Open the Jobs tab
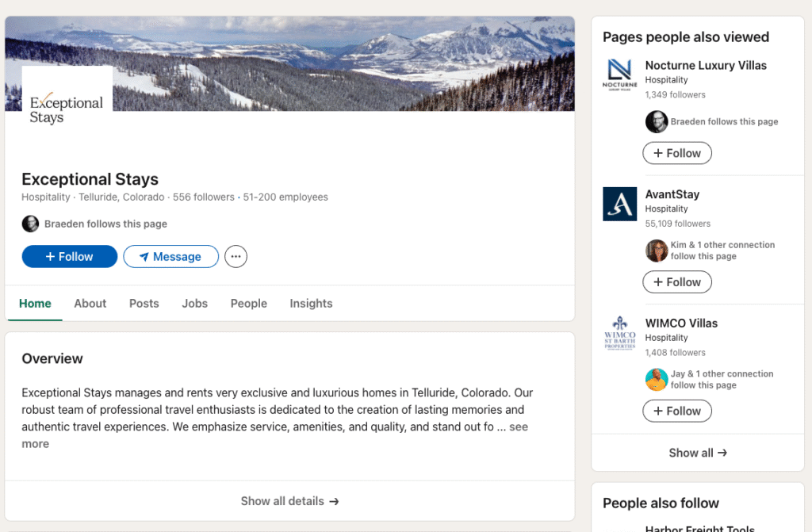The height and width of the screenshot is (532, 812). coord(194,304)
